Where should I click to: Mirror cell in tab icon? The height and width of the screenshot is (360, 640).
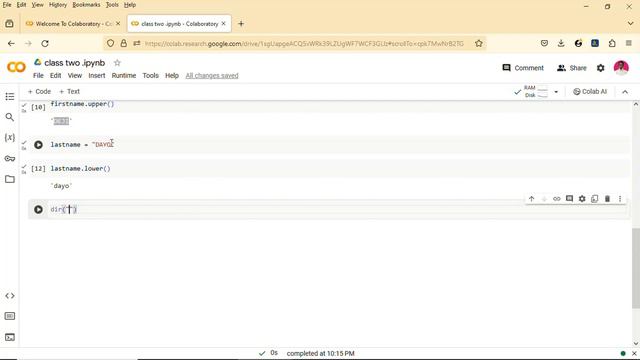[595, 199]
